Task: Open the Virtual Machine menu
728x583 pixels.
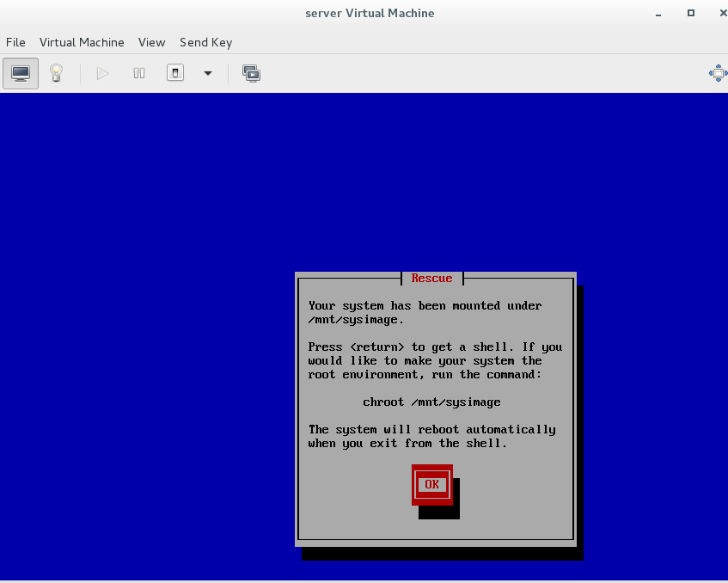Action: pos(82,42)
